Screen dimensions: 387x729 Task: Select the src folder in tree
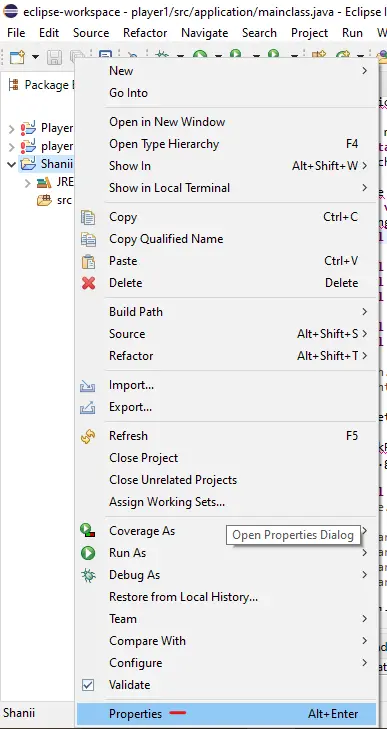pyautogui.click(x=64, y=200)
